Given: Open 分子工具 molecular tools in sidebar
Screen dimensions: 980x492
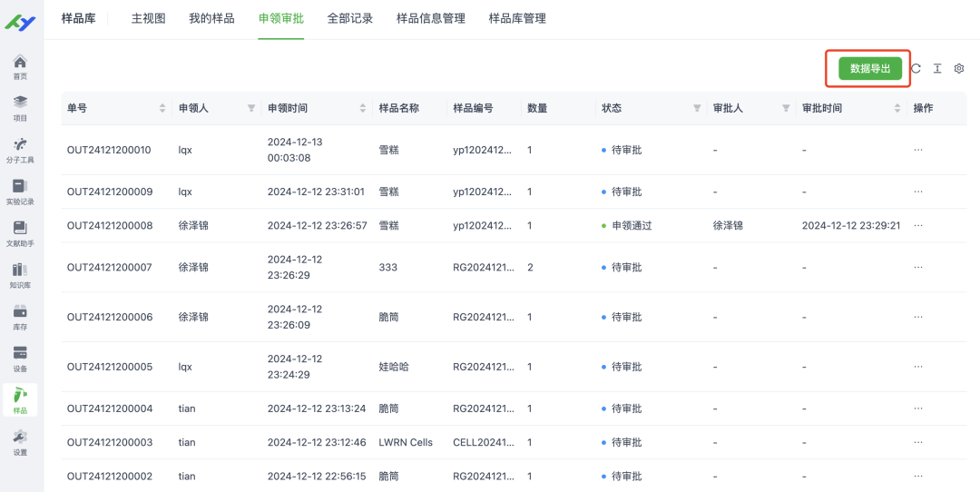Looking at the screenshot, I should [x=20, y=150].
